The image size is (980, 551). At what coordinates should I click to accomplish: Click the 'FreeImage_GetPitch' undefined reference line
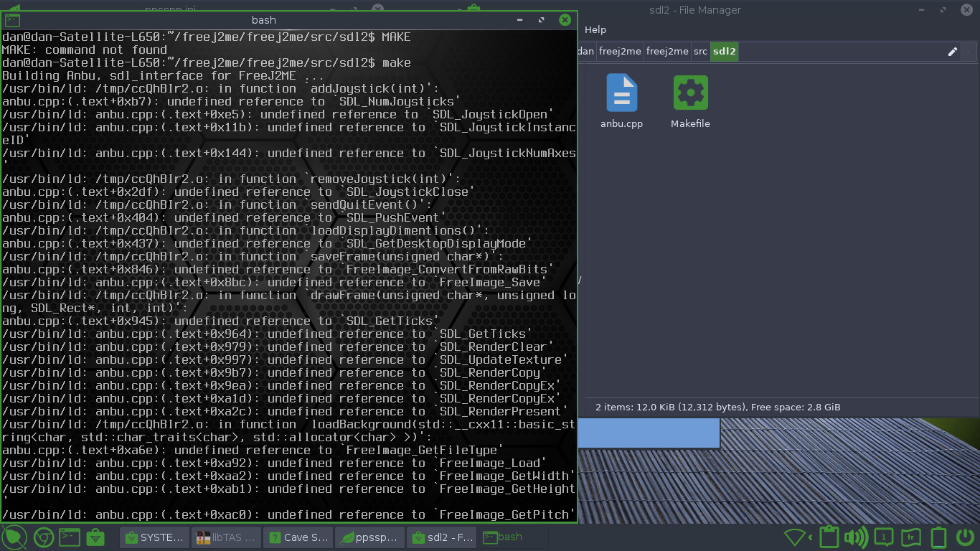click(289, 514)
